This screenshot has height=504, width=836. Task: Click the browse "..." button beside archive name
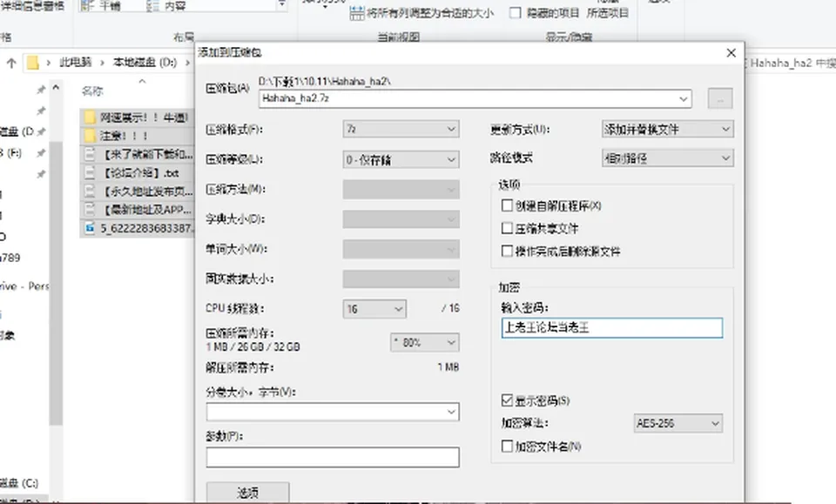[720, 99]
